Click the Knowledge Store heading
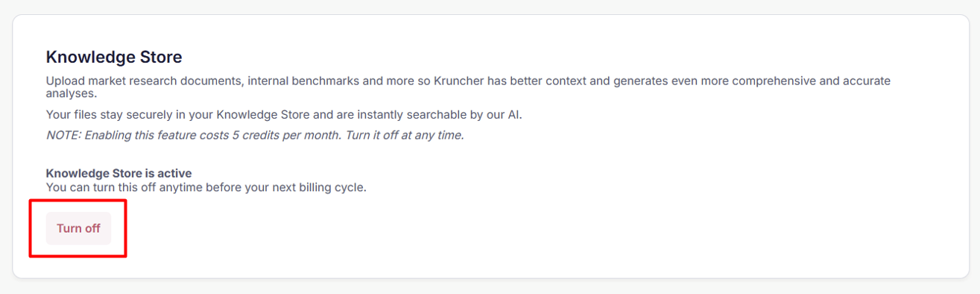The height and width of the screenshot is (294, 980). coord(114,57)
